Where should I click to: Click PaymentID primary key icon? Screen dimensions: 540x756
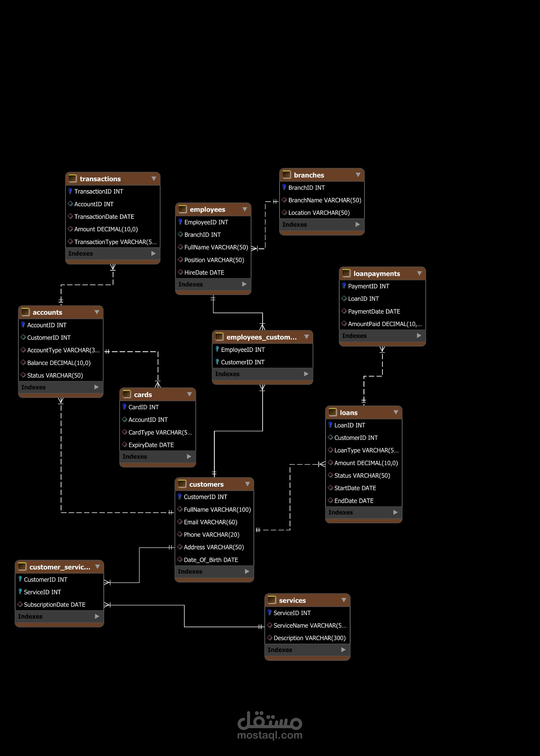pyautogui.click(x=344, y=286)
